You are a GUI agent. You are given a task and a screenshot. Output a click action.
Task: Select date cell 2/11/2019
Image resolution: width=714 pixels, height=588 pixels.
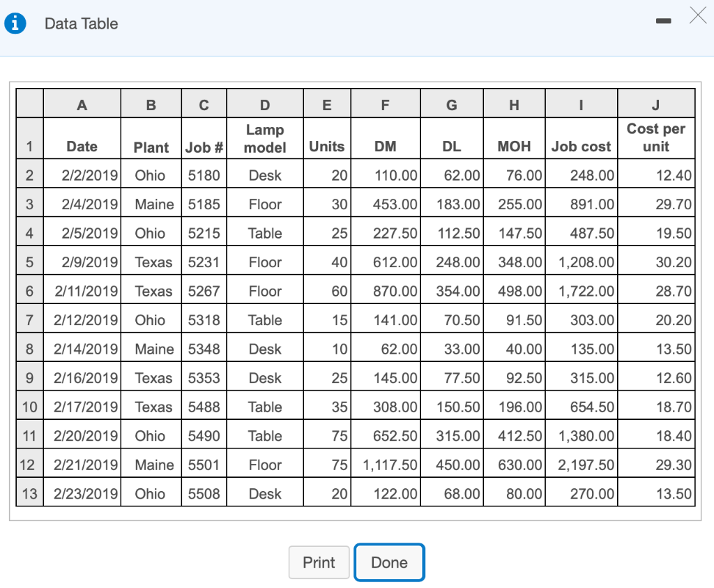click(82, 289)
